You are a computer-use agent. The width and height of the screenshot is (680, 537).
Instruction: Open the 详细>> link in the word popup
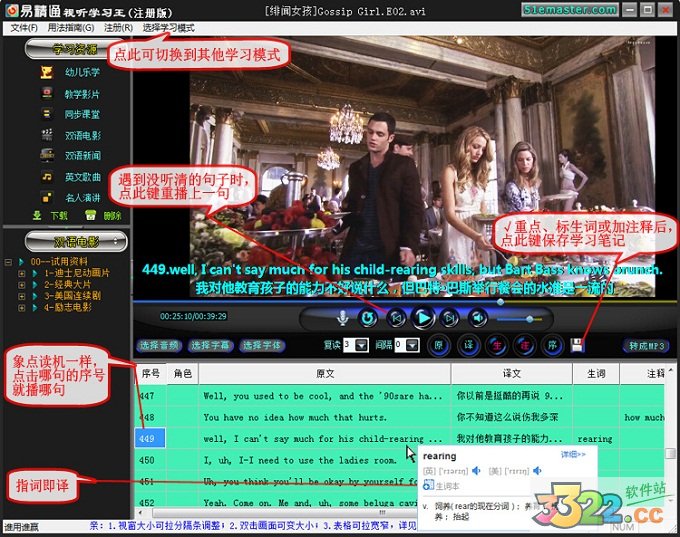pos(573,454)
